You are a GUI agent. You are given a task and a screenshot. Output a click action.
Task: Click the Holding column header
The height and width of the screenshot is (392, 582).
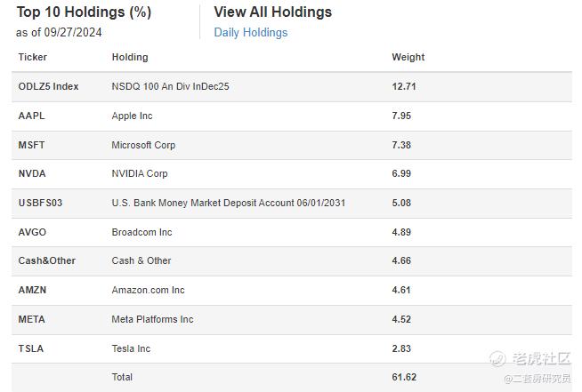coord(130,57)
